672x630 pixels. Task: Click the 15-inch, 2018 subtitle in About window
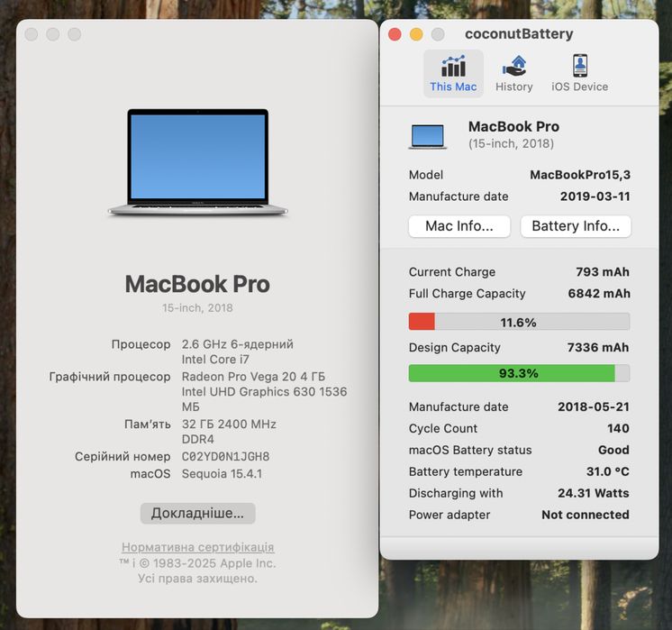point(197,308)
